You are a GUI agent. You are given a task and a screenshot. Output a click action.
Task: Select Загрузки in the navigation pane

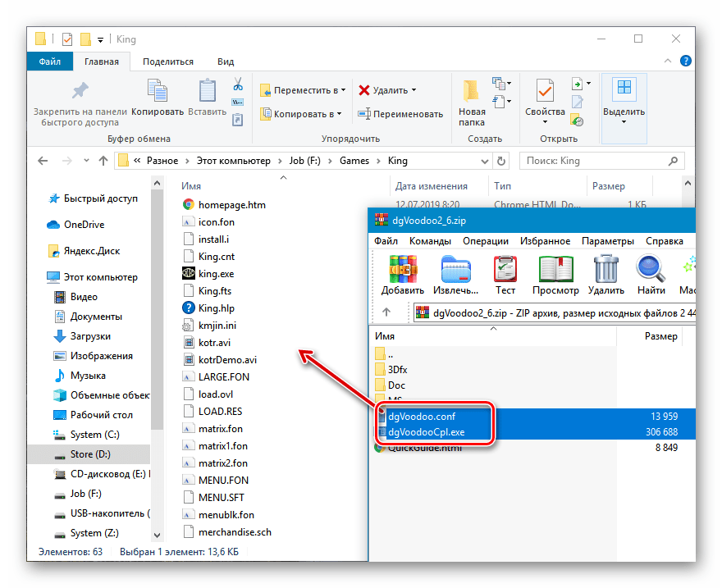click(x=89, y=336)
